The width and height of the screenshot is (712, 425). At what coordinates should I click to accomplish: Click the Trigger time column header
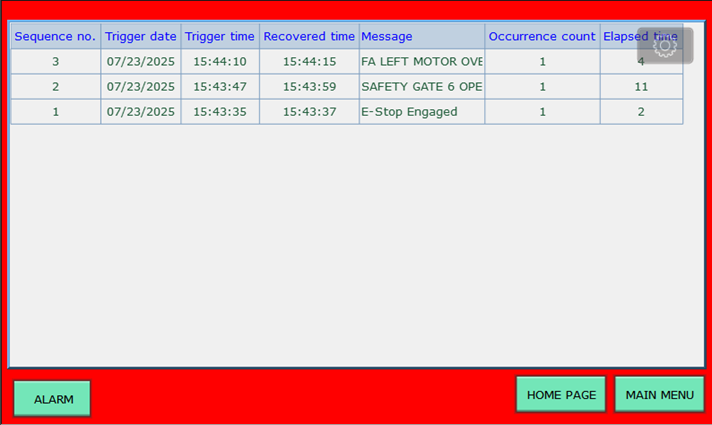pyautogui.click(x=220, y=36)
